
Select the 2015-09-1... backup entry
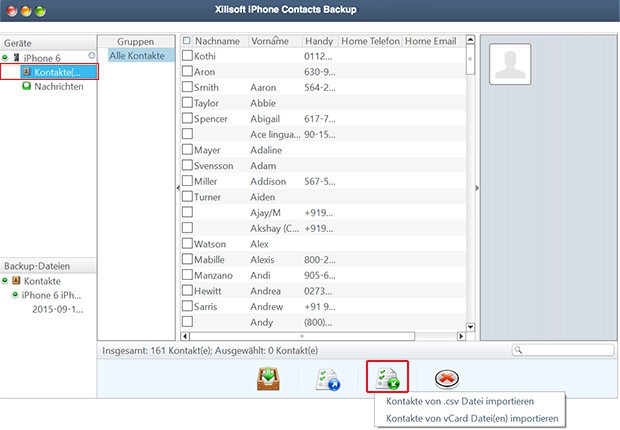[58, 309]
